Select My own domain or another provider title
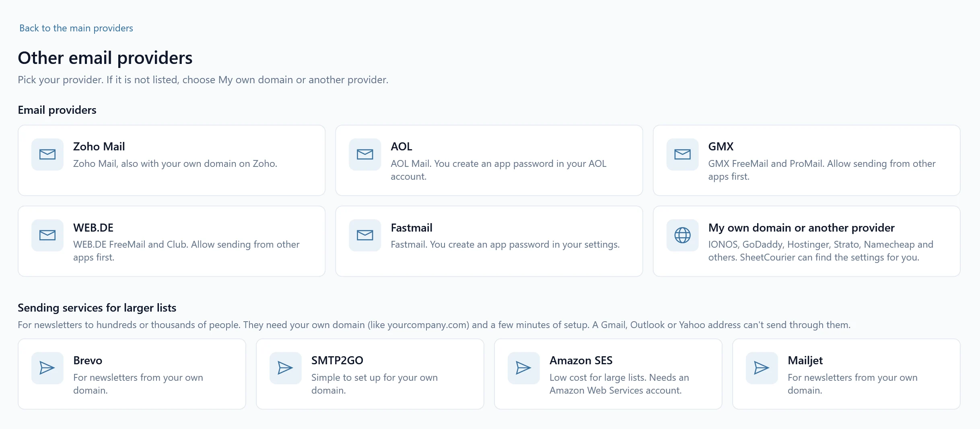Screen dimensions: 980x429 [x=801, y=228]
